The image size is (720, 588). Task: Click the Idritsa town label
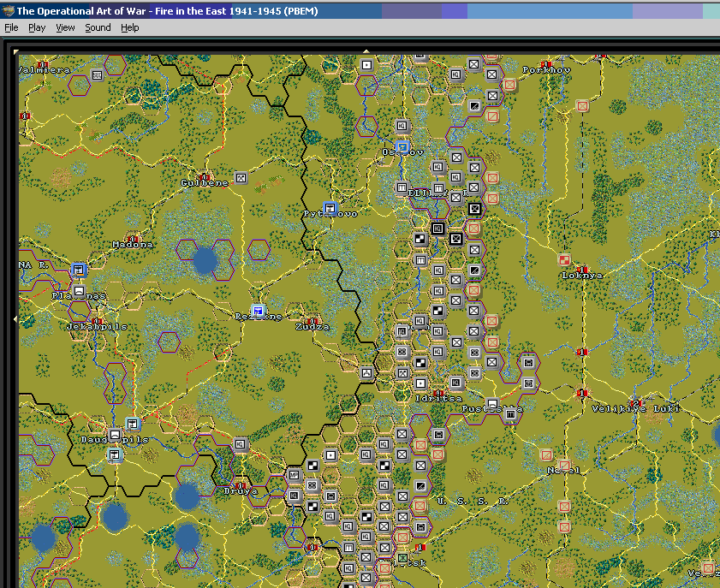point(438,399)
